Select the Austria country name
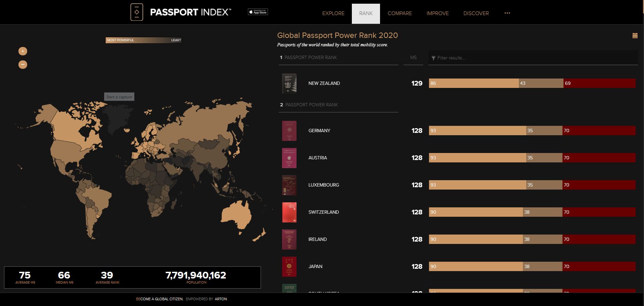The width and height of the screenshot is (644, 306). pyautogui.click(x=318, y=158)
